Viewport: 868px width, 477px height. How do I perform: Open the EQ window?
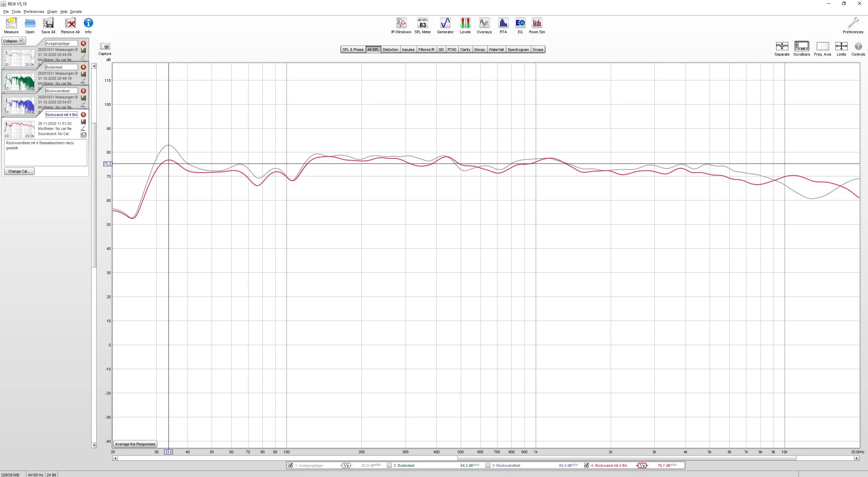click(520, 25)
